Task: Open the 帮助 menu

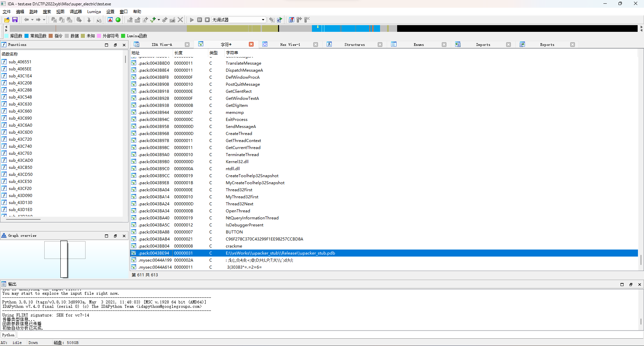Action: click(137, 12)
